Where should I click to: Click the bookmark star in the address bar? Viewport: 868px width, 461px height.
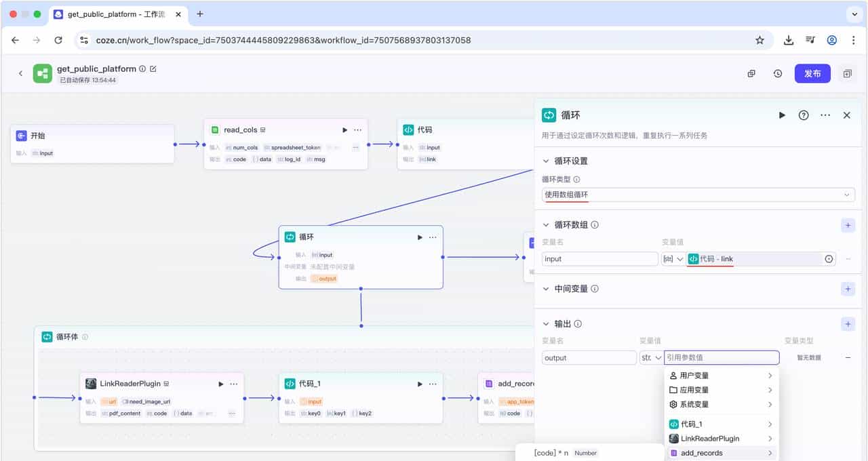click(x=759, y=40)
